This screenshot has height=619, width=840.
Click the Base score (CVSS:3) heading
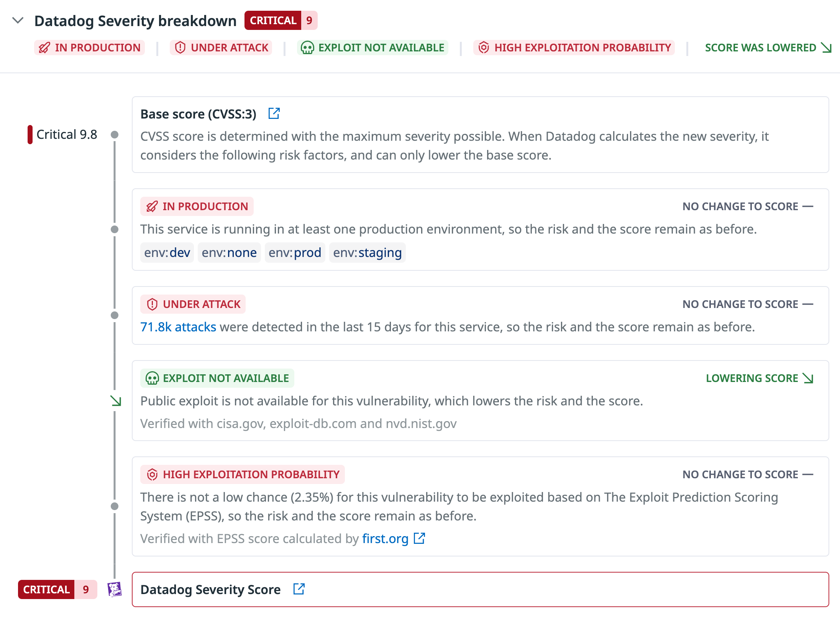coord(199,114)
